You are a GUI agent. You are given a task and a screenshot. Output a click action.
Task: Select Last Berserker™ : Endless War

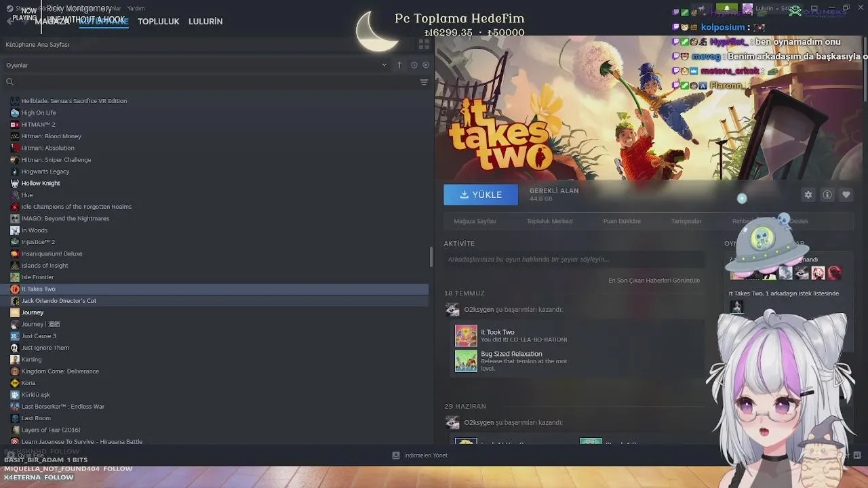pyautogui.click(x=62, y=407)
